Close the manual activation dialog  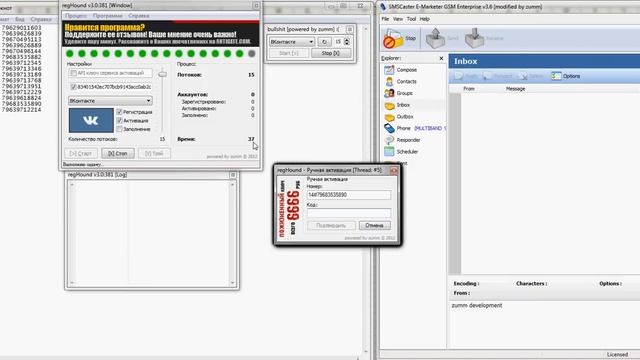pyautogui.click(x=394, y=170)
